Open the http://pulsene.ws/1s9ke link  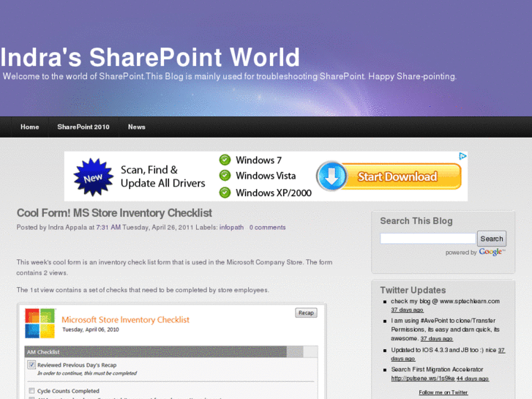[x=423, y=379]
